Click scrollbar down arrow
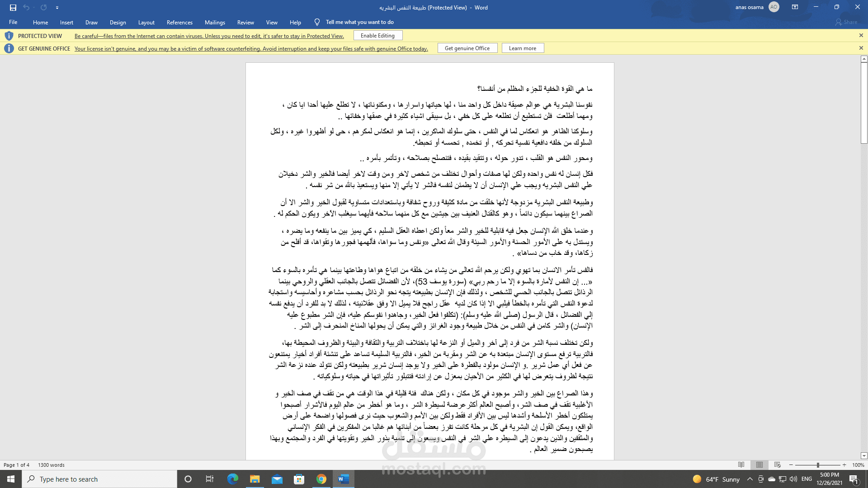The width and height of the screenshot is (868, 488). (864, 456)
